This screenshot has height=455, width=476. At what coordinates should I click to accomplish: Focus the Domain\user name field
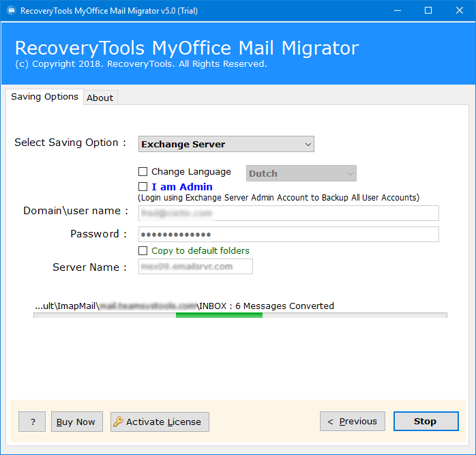288,213
